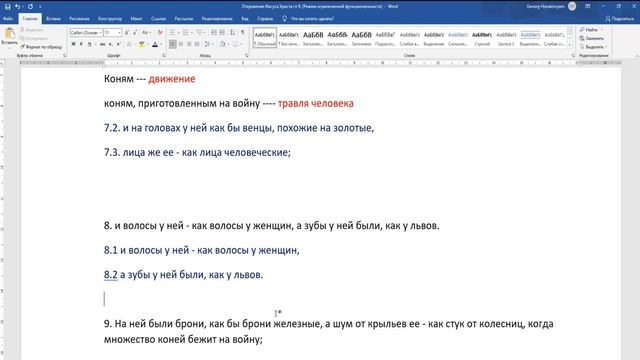Place cursor in line '8.2 а зубы у ней были'
The image size is (640, 360).
pos(183,275)
